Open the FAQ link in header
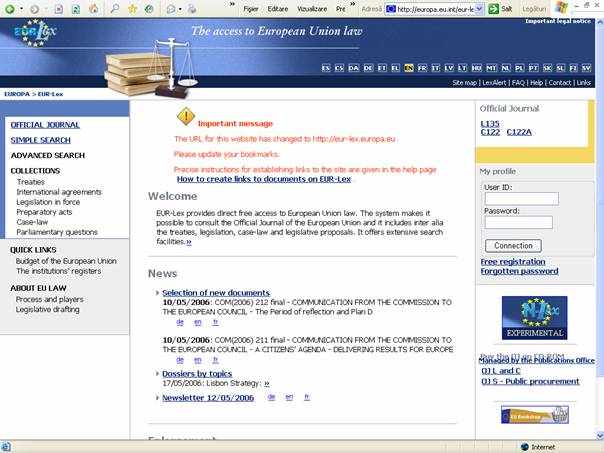 (x=518, y=82)
